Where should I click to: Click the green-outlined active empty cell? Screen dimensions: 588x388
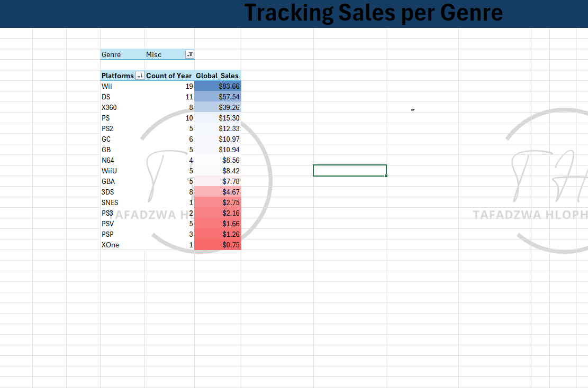pyautogui.click(x=349, y=170)
